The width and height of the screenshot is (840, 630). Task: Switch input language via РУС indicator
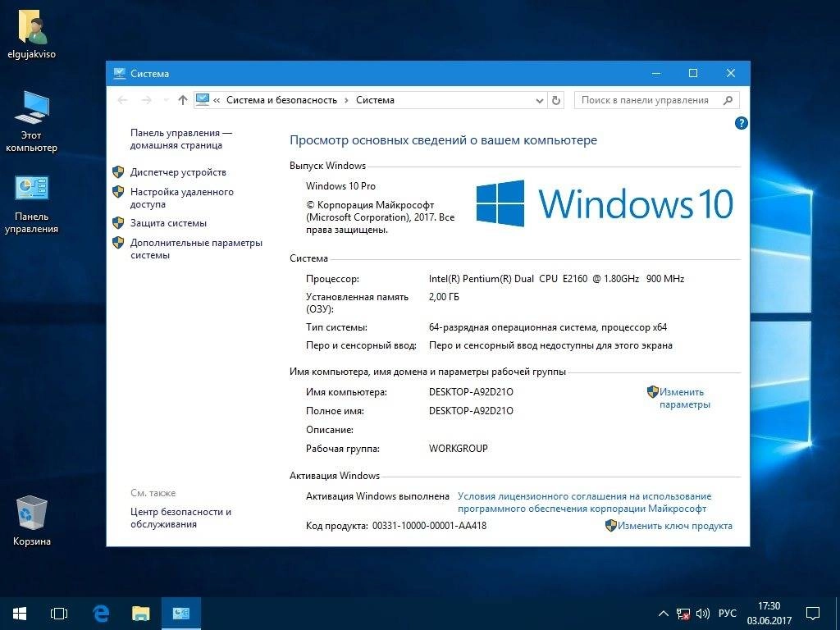tap(727, 614)
